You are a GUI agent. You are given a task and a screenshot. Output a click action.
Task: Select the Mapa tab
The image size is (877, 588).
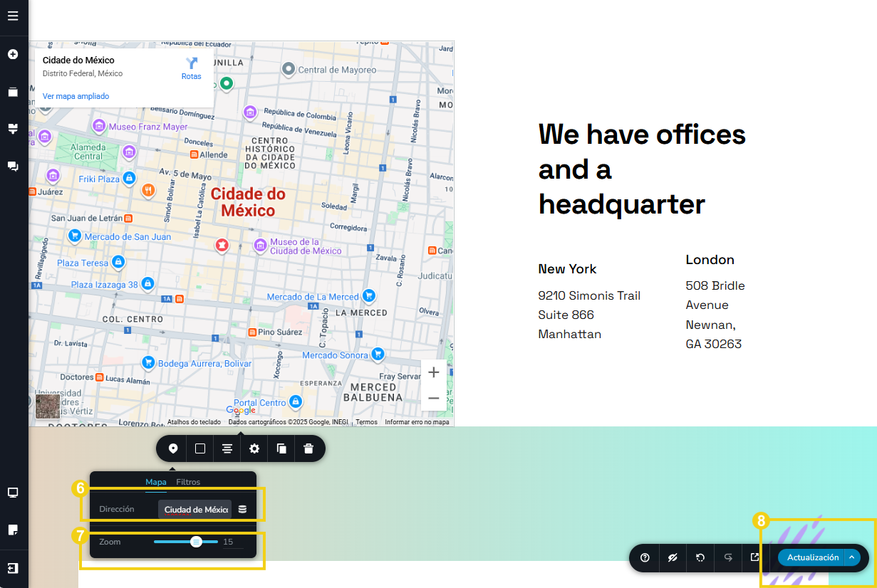pos(156,482)
